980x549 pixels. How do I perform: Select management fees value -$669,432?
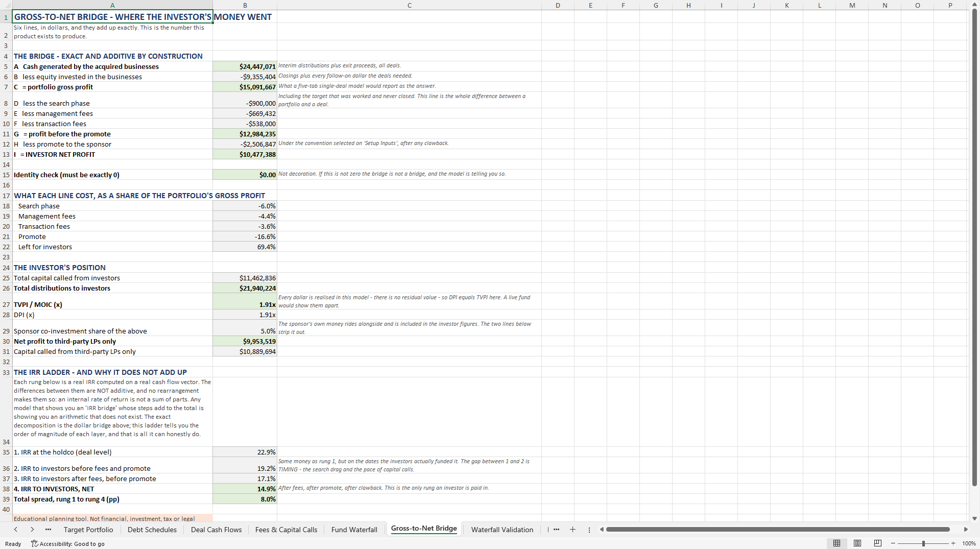245,113
